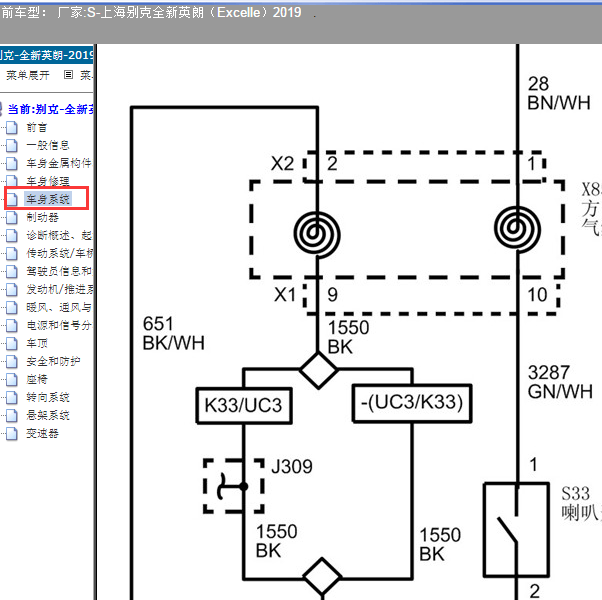Open the 传动系统/车桥 tree entry
The height and width of the screenshot is (600, 602).
pos(60,253)
